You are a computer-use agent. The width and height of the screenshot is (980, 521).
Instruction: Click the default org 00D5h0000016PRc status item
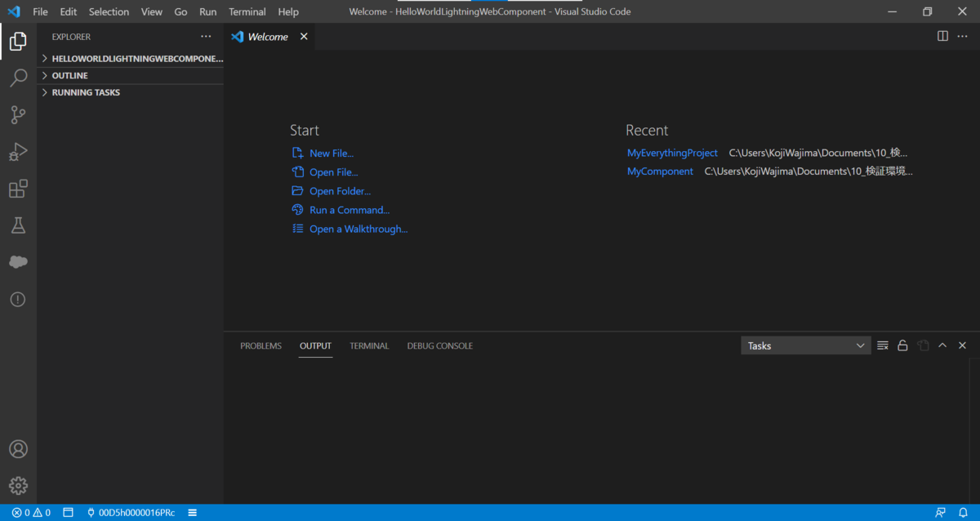pos(131,513)
